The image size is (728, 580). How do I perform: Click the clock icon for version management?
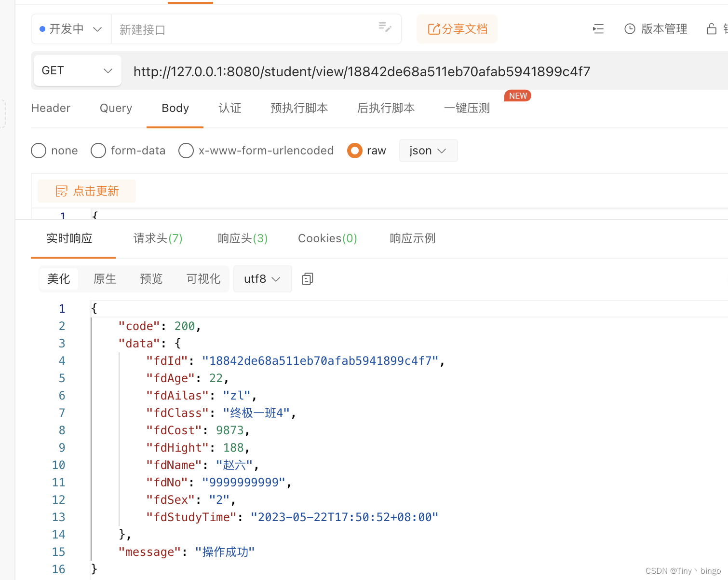(630, 29)
